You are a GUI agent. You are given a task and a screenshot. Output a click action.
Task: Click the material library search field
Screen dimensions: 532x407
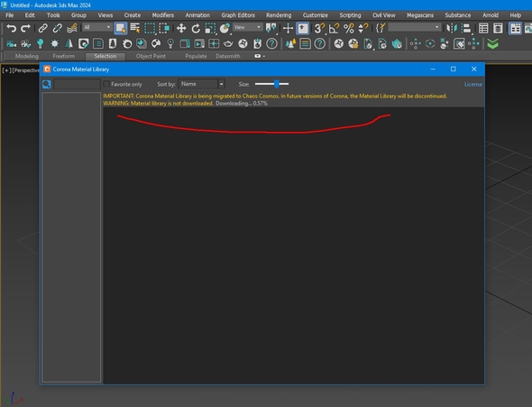tap(77, 84)
